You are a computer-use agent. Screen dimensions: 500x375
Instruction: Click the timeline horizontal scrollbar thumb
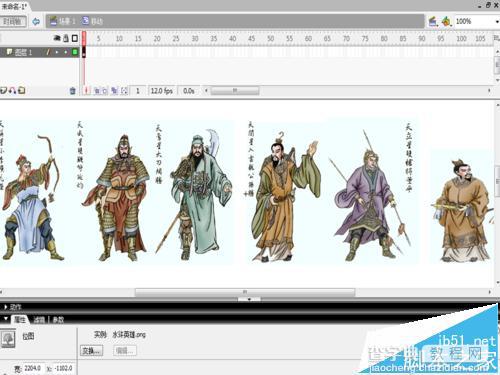pyautogui.click(x=235, y=90)
